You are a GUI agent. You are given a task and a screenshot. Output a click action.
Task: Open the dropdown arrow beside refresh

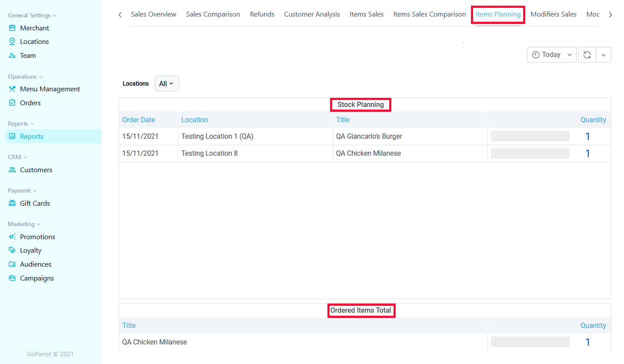point(604,55)
